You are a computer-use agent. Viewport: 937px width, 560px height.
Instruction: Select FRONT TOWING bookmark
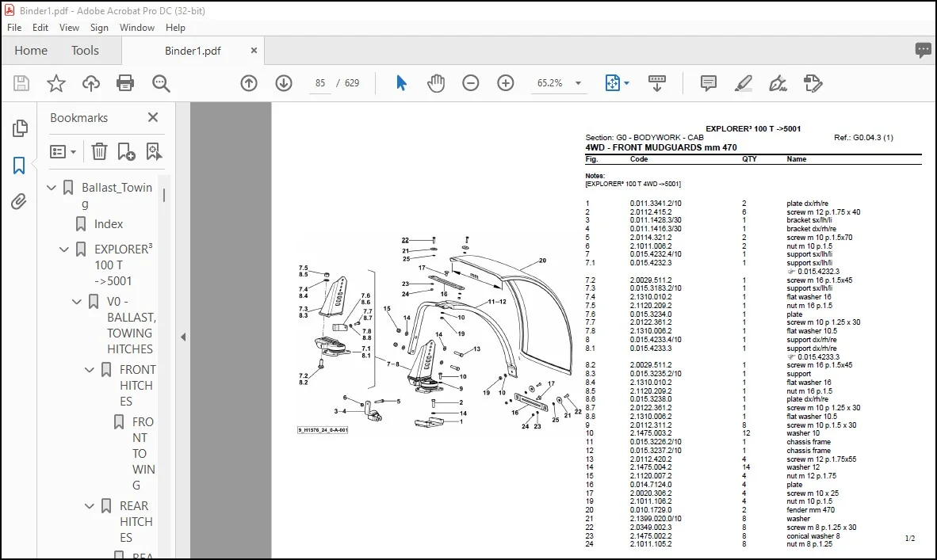pos(143,454)
